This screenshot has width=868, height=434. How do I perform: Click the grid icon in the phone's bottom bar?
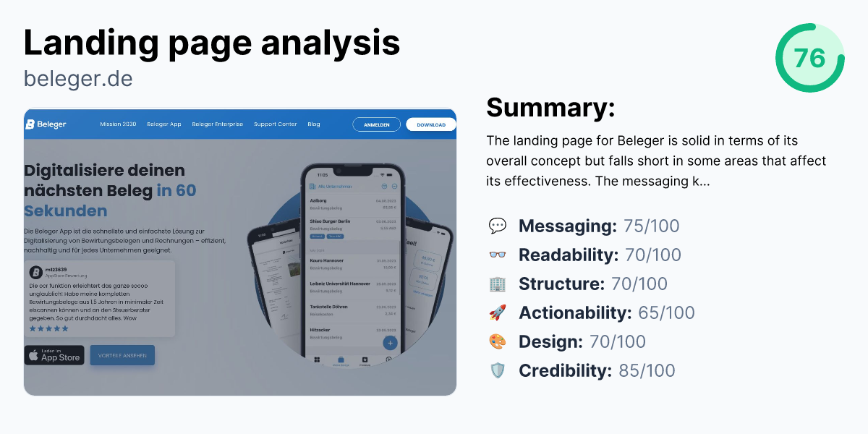tap(316, 358)
